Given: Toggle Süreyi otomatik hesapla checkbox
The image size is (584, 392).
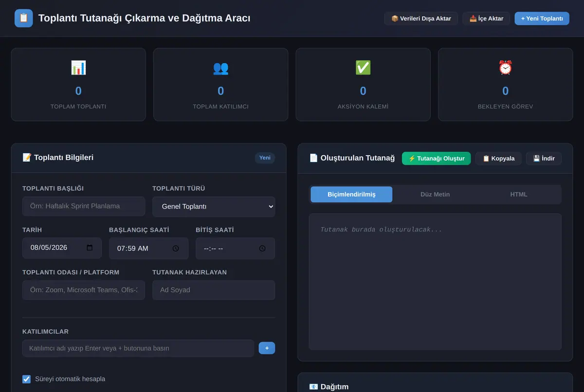Looking at the screenshot, I should pos(26,379).
